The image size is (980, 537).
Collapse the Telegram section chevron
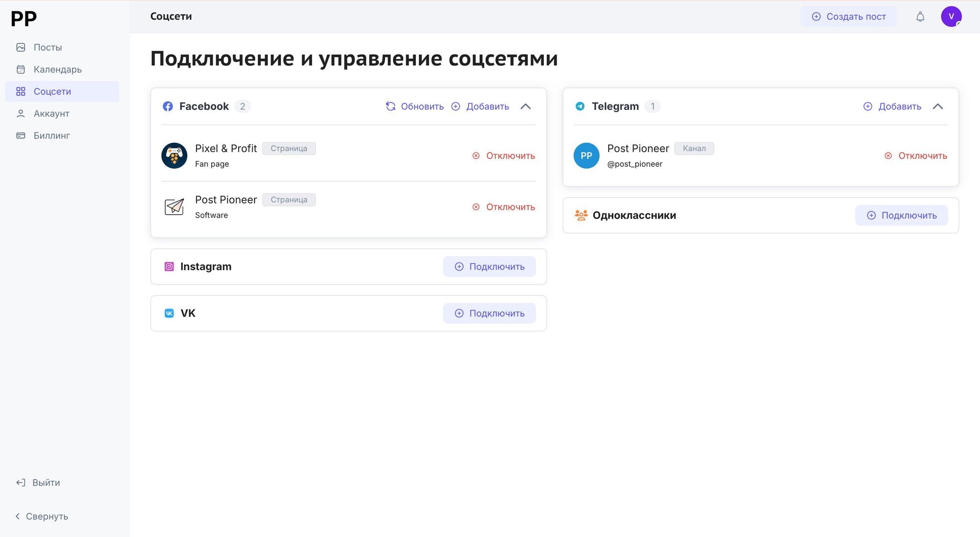point(938,106)
